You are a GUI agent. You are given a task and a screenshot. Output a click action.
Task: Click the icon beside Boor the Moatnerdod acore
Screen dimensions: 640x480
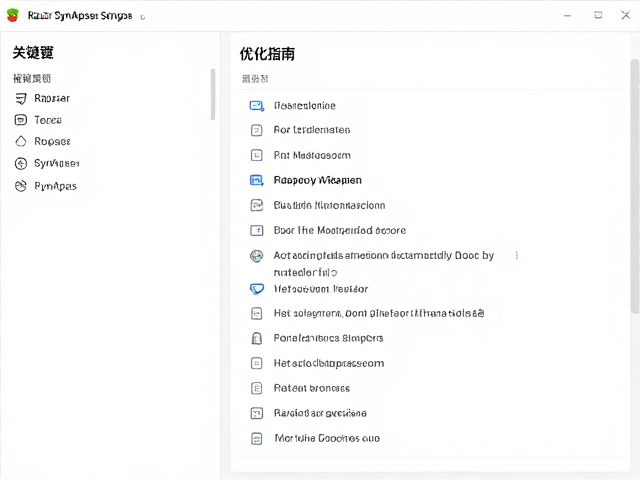click(x=256, y=230)
